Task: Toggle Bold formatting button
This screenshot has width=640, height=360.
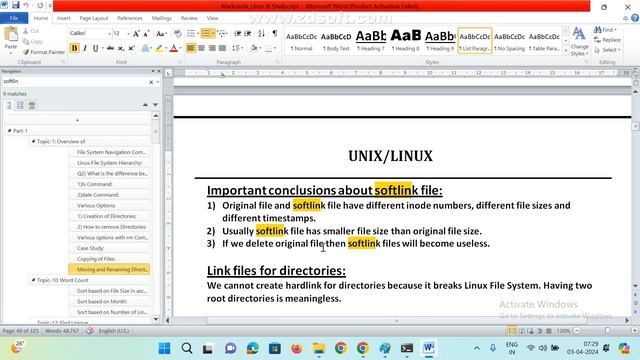Action: coord(74,48)
